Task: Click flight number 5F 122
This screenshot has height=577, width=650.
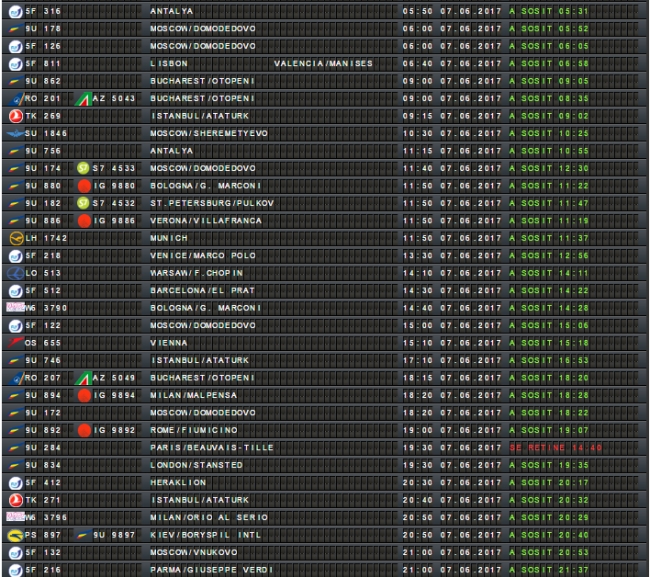Action: pyautogui.click(x=43, y=325)
